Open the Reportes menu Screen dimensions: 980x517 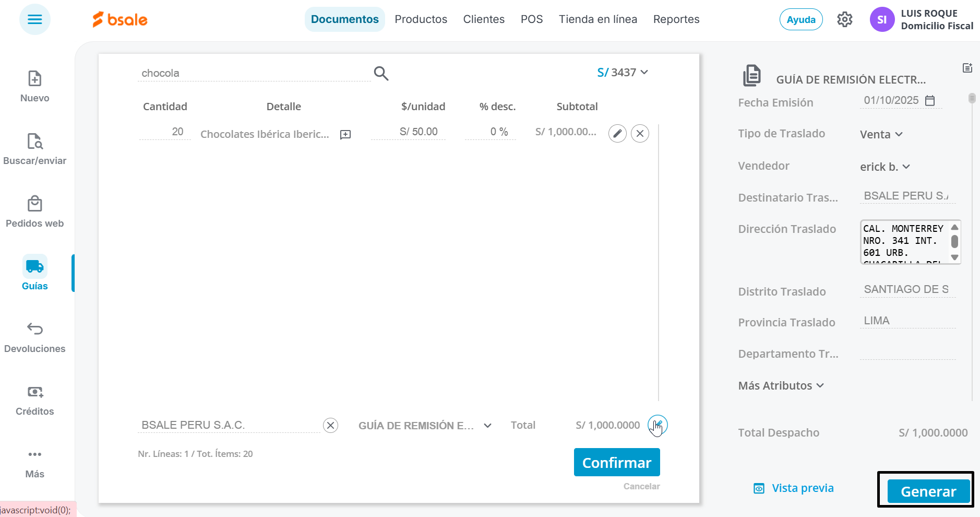pos(676,19)
